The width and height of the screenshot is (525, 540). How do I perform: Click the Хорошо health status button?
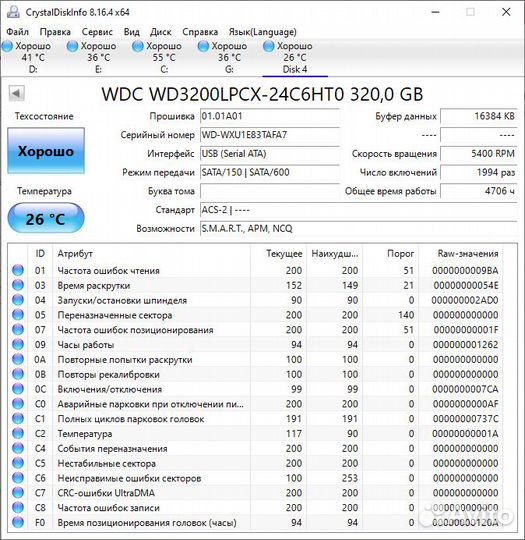coord(46,151)
